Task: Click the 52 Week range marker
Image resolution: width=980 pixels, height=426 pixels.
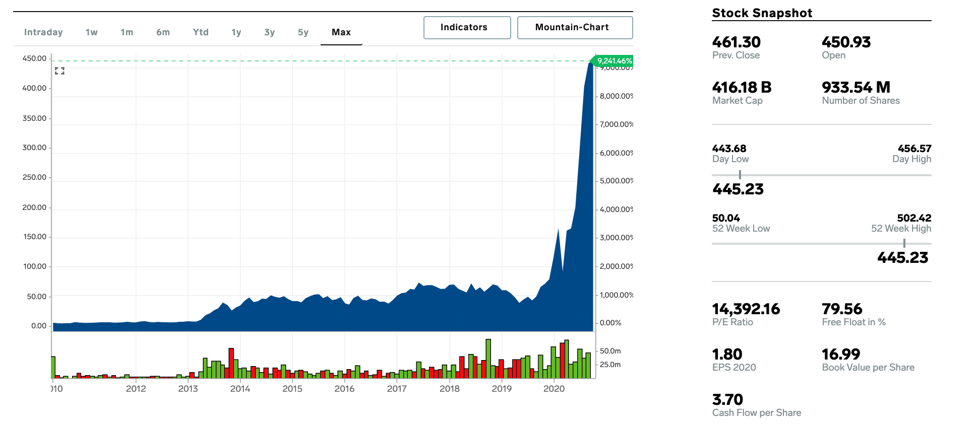Action: (x=904, y=243)
